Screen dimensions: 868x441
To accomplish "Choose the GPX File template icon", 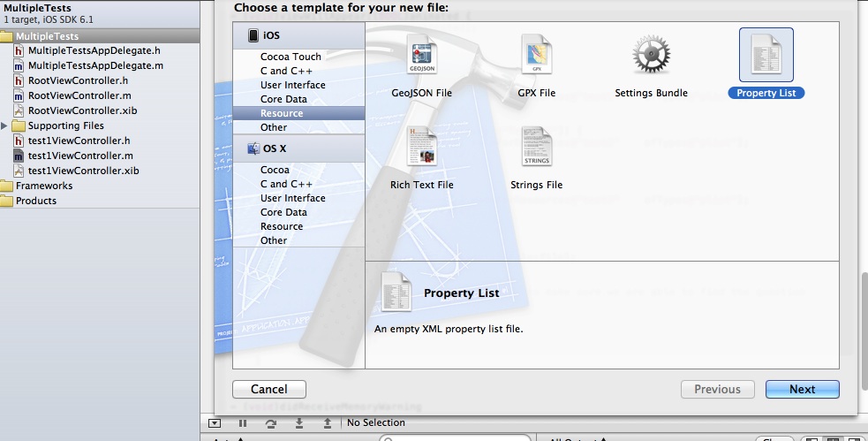I will pyautogui.click(x=536, y=56).
